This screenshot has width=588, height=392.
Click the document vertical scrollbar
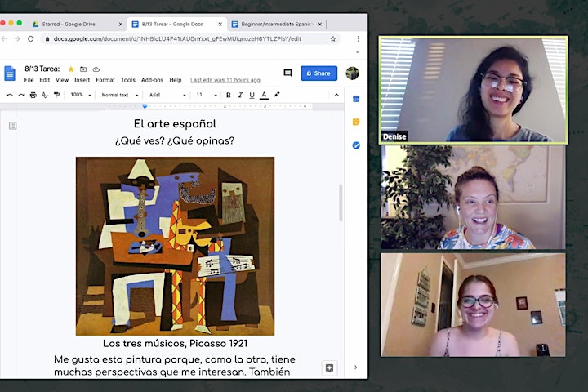point(341,203)
